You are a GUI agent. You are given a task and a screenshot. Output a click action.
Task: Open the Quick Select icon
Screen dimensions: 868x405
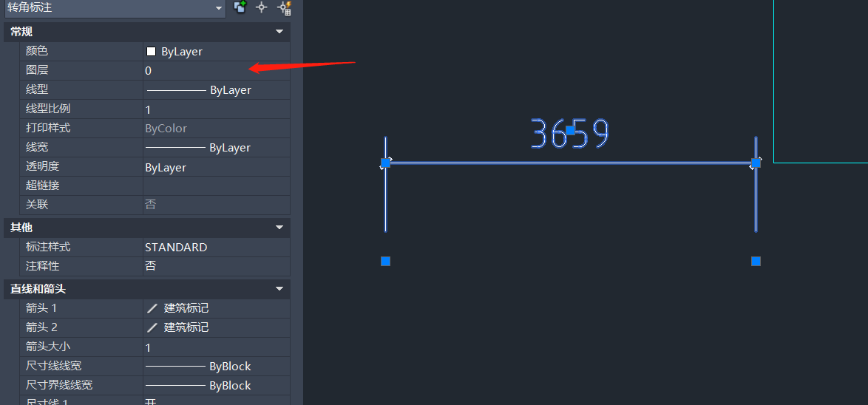[284, 7]
